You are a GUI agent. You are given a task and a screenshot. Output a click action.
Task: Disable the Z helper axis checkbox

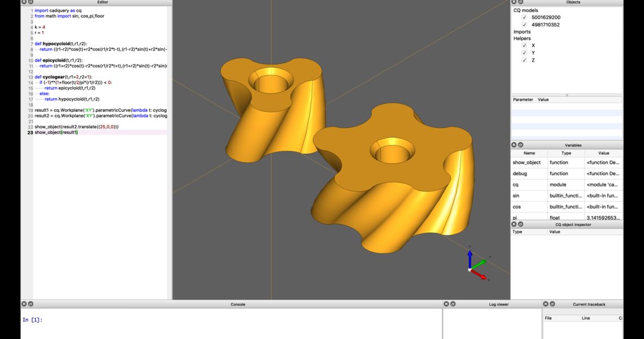point(524,60)
